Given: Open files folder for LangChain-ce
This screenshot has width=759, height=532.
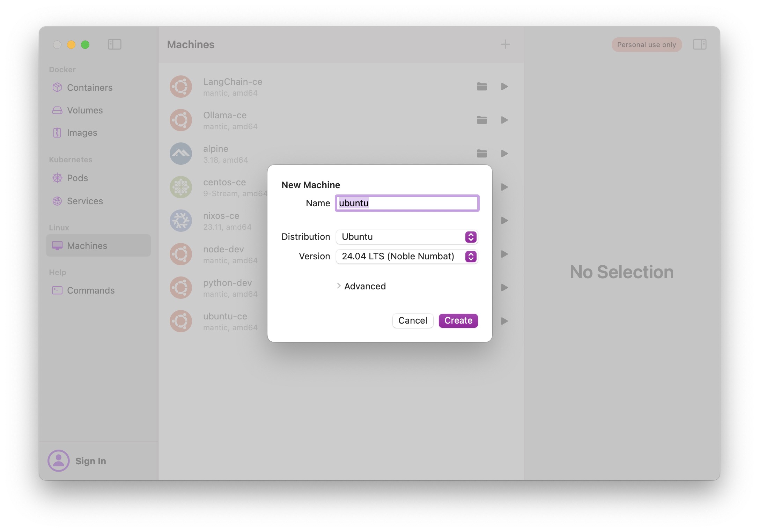Looking at the screenshot, I should [x=482, y=87].
